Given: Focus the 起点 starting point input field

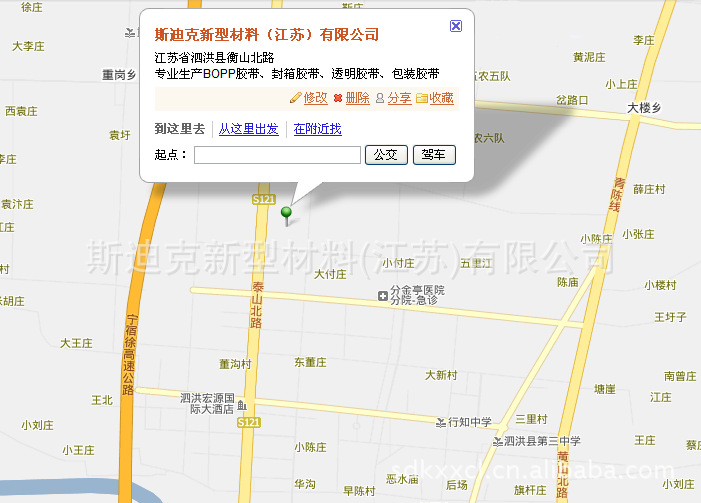Looking at the screenshot, I should (277, 155).
